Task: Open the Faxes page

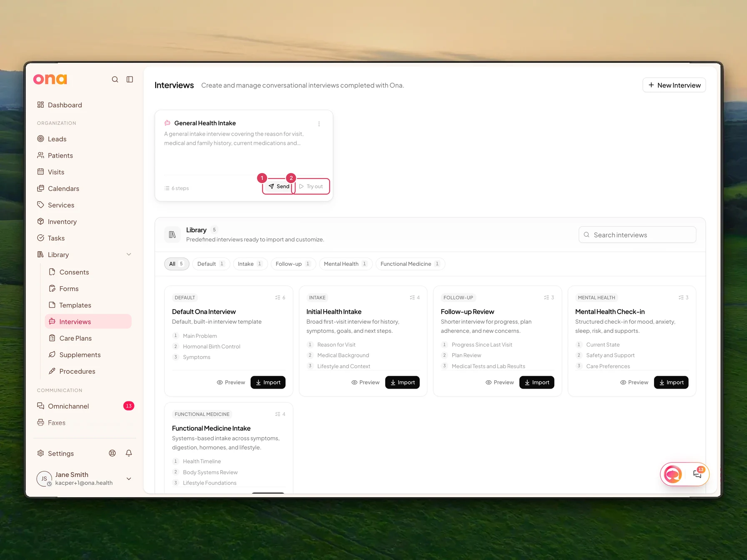Action: 57,423
